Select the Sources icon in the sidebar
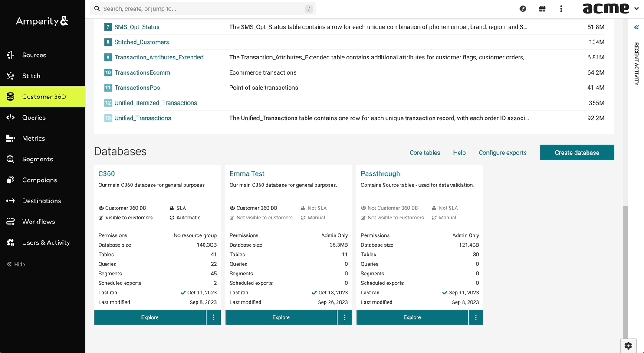Image resolution: width=644 pixels, height=353 pixels. pos(10,55)
